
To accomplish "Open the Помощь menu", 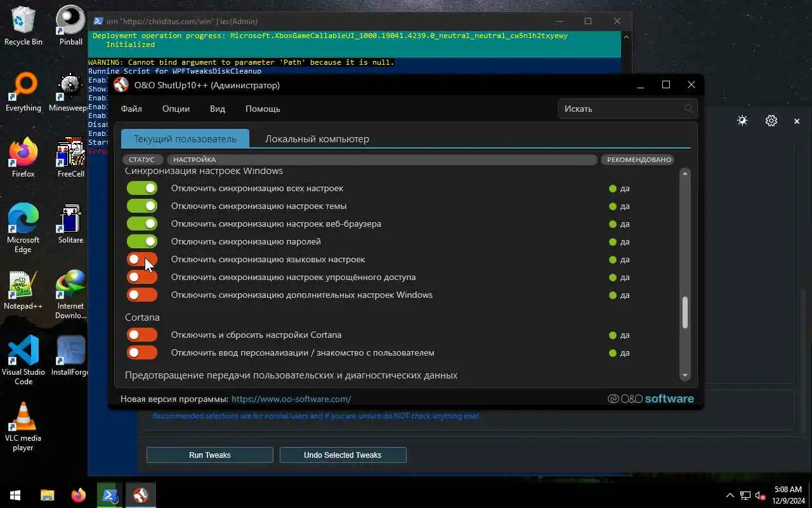I will [x=263, y=109].
